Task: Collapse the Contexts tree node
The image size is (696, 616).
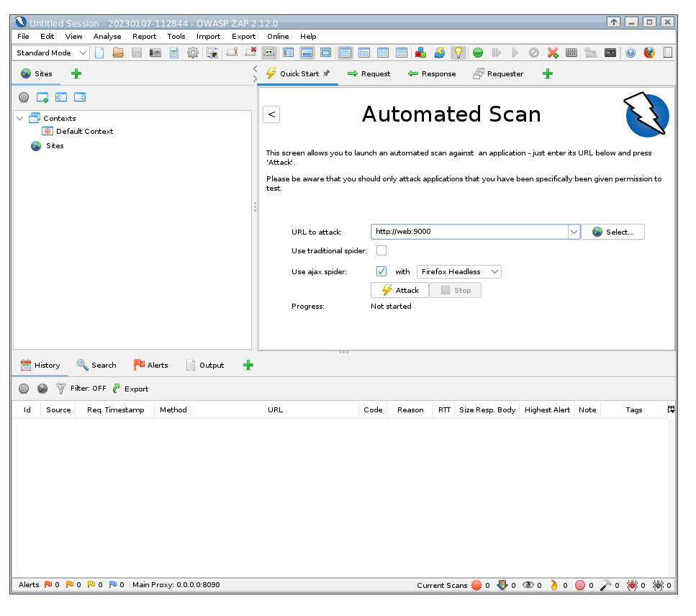Action: (x=19, y=118)
